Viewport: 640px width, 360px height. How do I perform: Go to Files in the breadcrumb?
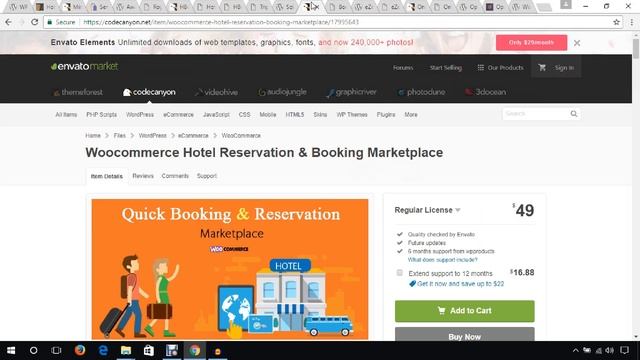(120, 136)
